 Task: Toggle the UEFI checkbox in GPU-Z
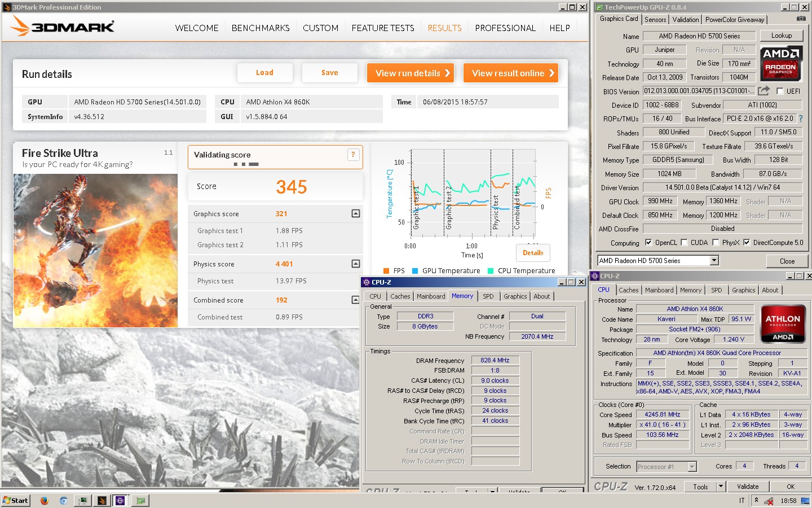pos(780,91)
